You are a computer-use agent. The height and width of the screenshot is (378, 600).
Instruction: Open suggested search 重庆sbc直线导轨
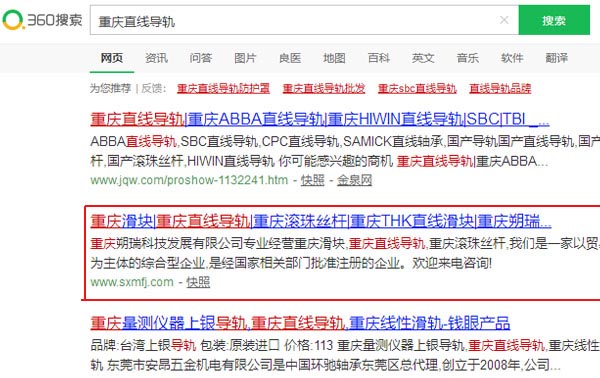417,88
